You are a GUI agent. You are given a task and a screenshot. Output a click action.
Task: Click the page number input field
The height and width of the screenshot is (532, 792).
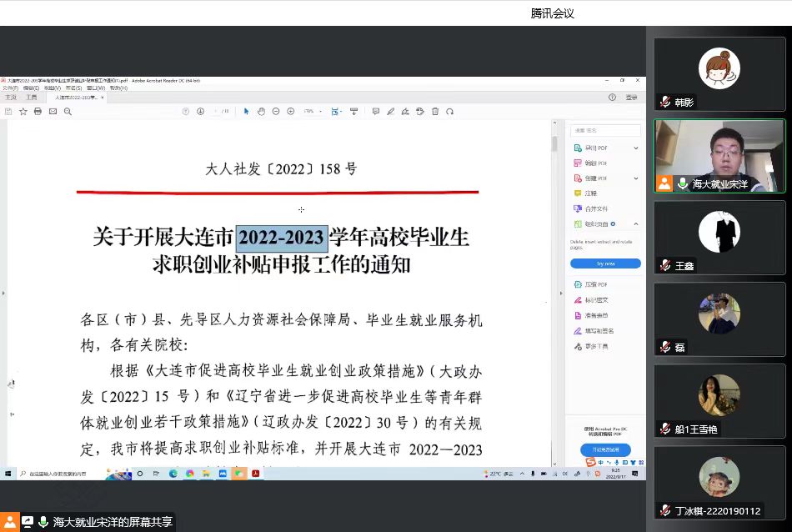coord(216,112)
